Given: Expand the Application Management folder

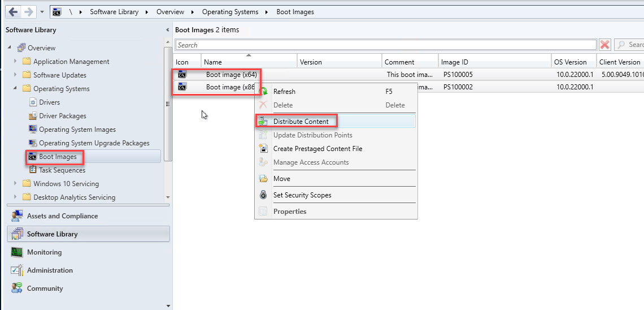Looking at the screenshot, I should point(15,61).
